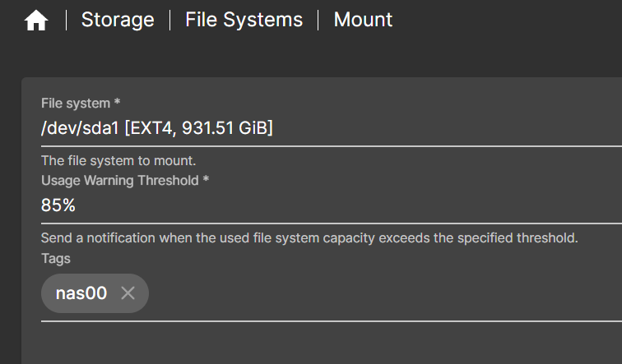Open the Storage breadcrumb
The height and width of the screenshot is (364, 622).
click(118, 20)
